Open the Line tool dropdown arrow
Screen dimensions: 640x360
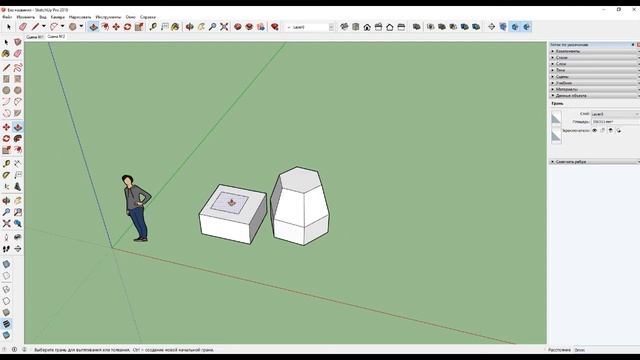pos(44,27)
